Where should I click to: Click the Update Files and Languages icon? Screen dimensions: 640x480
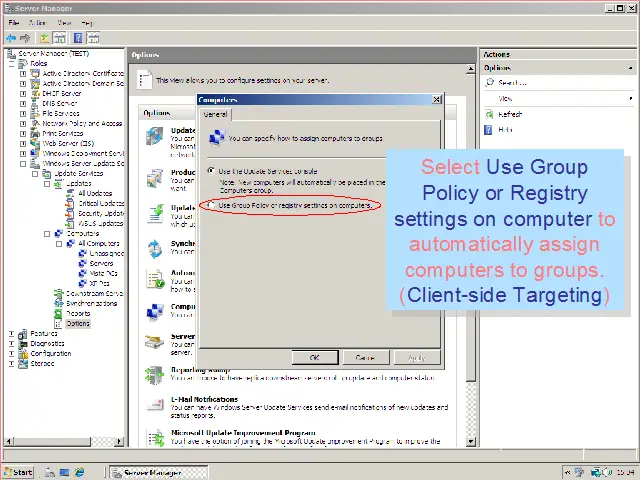tap(155, 214)
